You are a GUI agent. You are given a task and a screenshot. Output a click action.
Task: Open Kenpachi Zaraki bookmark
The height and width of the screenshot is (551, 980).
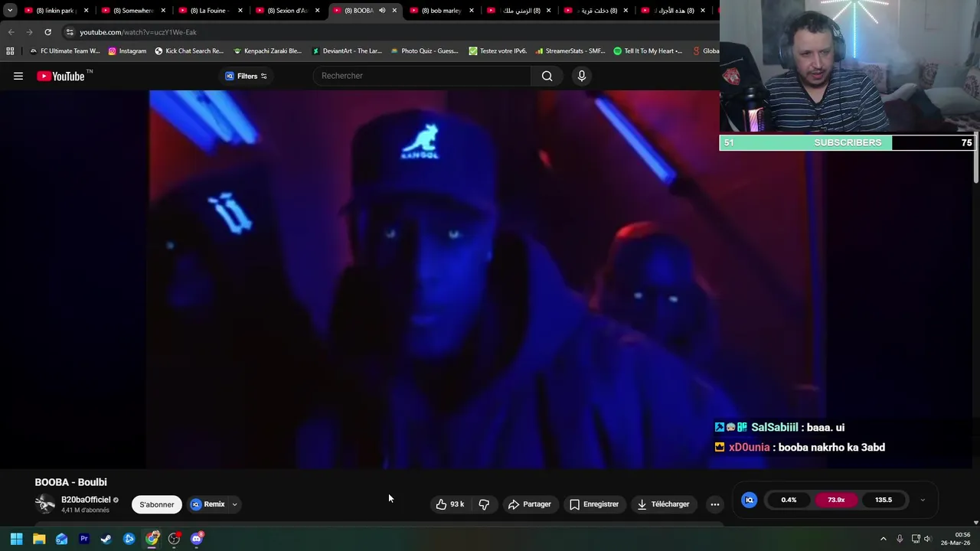(x=267, y=51)
